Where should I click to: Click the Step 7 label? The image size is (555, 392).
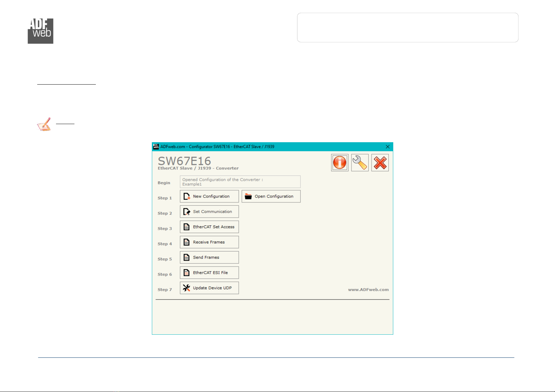165,290
